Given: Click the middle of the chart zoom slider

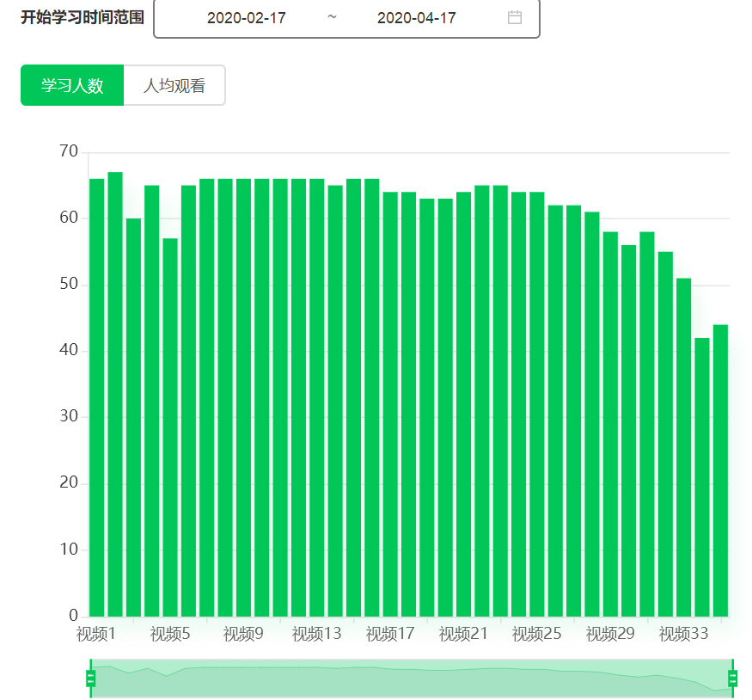Looking at the screenshot, I should tap(411, 679).
